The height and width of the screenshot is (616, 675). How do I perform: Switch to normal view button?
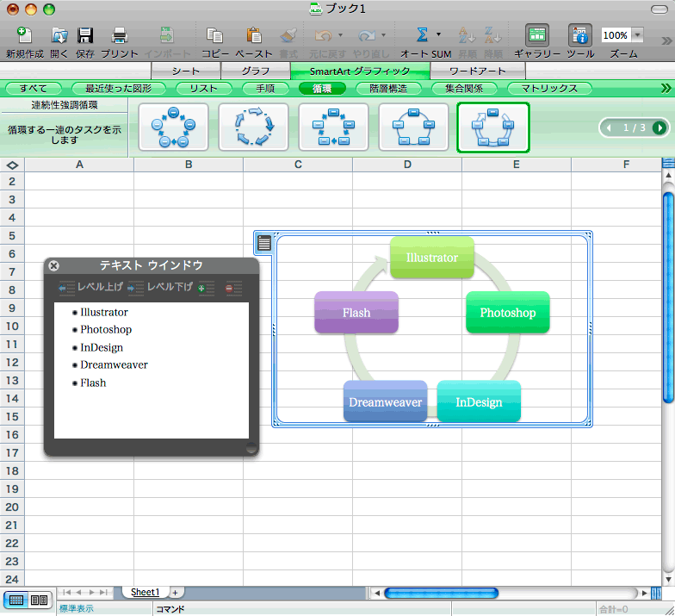click(16, 600)
